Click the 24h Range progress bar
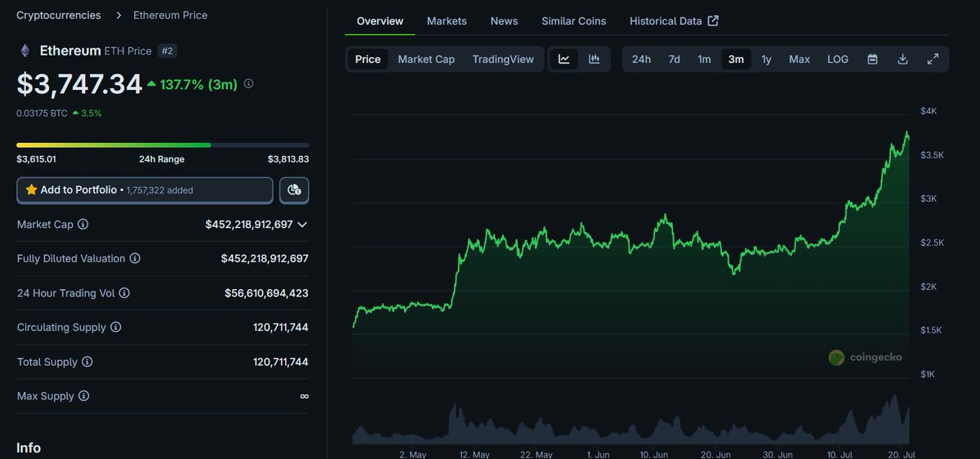The height and width of the screenshot is (459, 980). click(163, 145)
